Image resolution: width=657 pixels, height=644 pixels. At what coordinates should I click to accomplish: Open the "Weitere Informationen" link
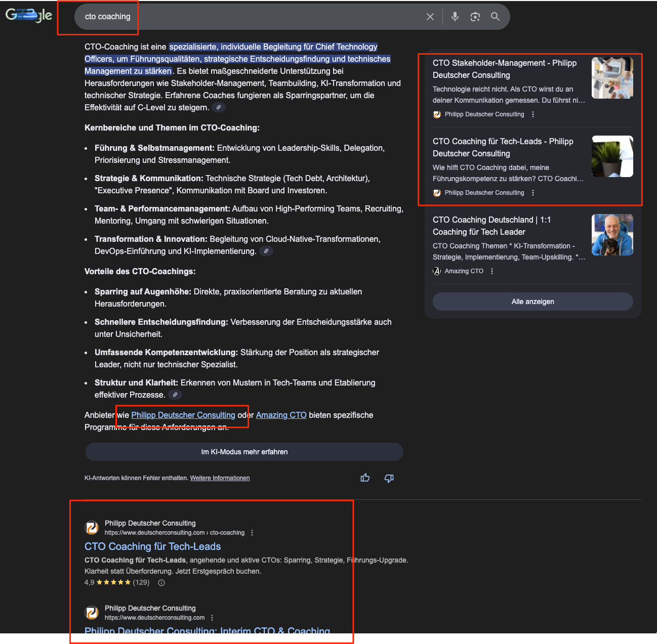click(x=220, y=478)
